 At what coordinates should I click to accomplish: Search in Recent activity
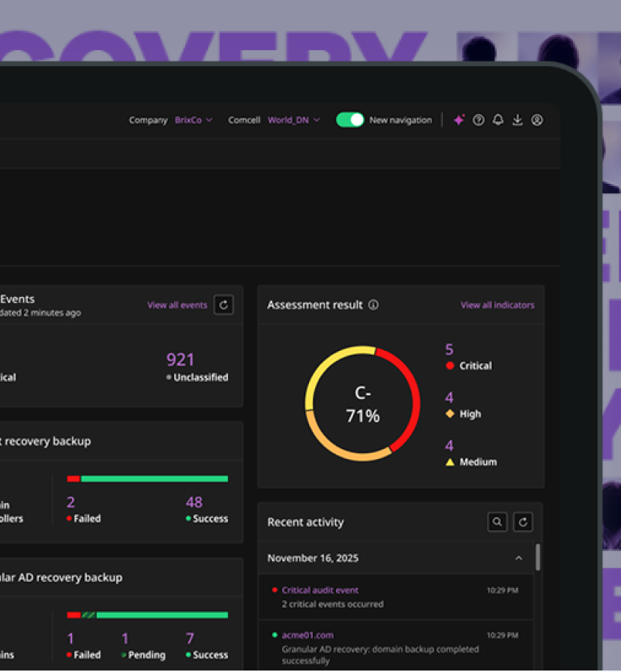point(497,522)
